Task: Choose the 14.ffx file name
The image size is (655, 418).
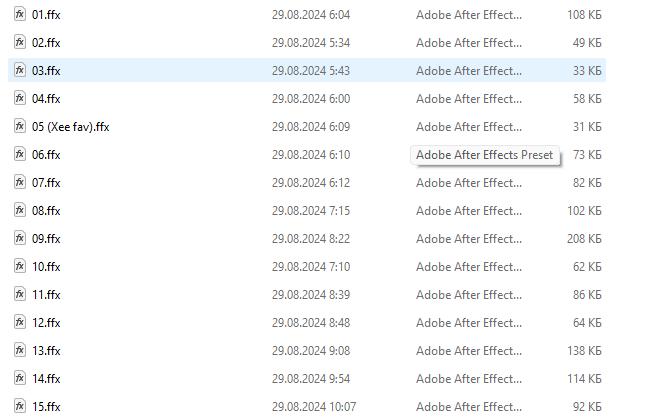Action: pyautogui.click(x=46, y=378)
